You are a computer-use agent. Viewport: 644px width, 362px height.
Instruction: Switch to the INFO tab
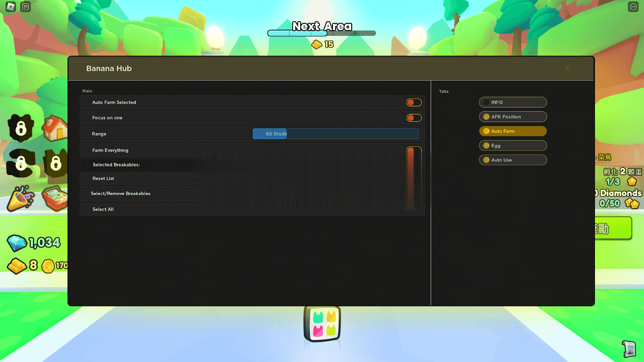click(x=513, y=103)
